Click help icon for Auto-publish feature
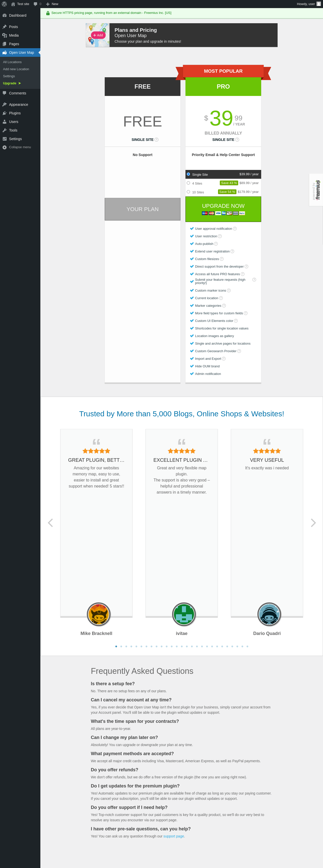Viewport: 323px width, 868px height. (216, 244)
